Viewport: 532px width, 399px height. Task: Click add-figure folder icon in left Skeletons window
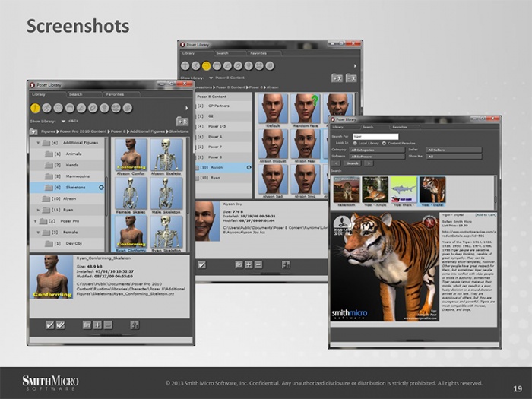click(182, 121)
